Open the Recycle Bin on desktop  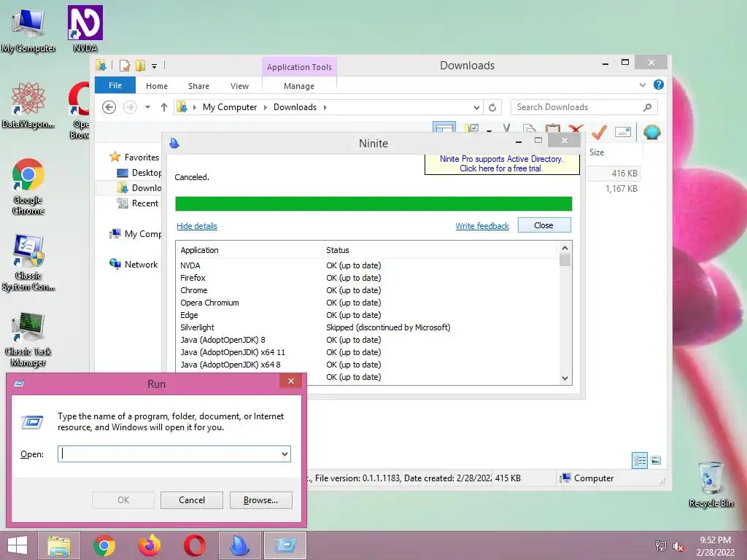(711, 484)
